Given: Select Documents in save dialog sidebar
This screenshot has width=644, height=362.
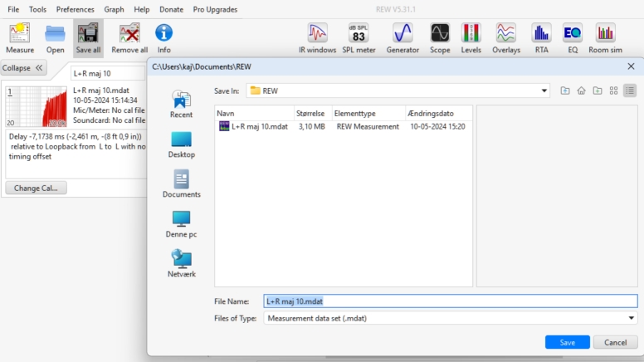Looking at the screenshot, I should (181, 184).
